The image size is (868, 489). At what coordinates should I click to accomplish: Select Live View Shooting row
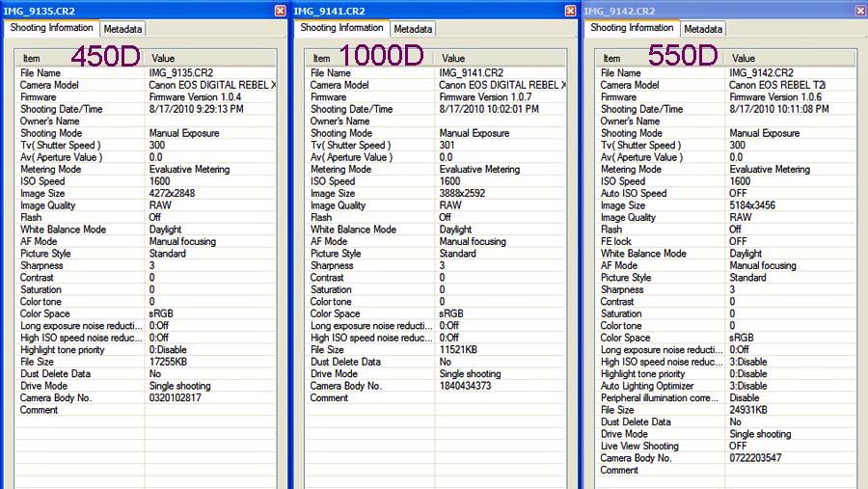725,446
